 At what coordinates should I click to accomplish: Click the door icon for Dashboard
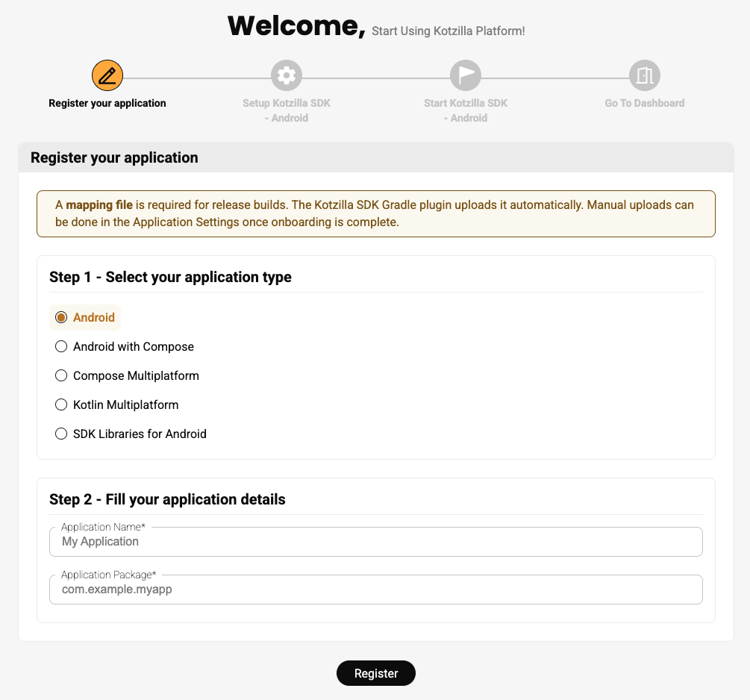[x=645, y=75]
